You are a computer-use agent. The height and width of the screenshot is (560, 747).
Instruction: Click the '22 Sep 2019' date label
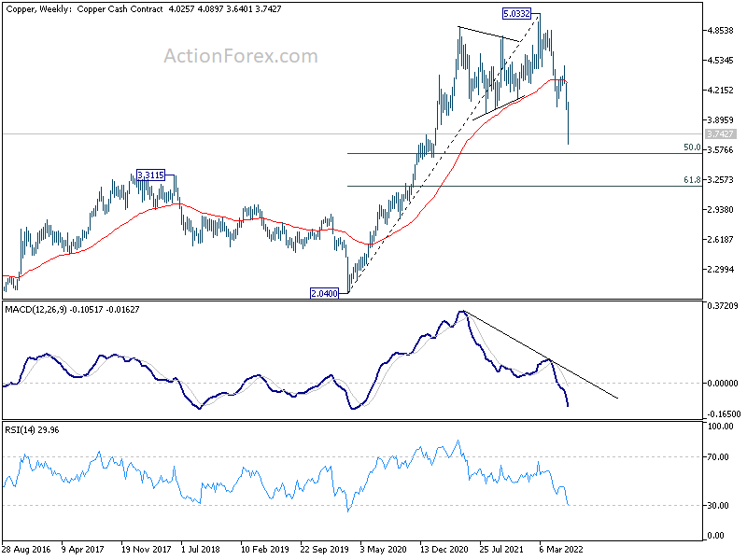click(325, 550)
